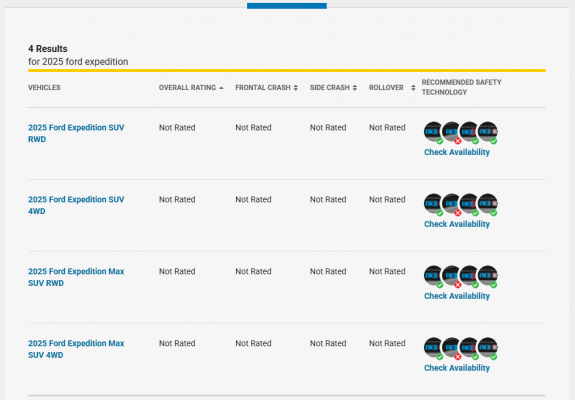575x400 pixels.
Task: Click red-X safety icon in Expedition SUV RWD row
Action: click(x=451, y=132)
